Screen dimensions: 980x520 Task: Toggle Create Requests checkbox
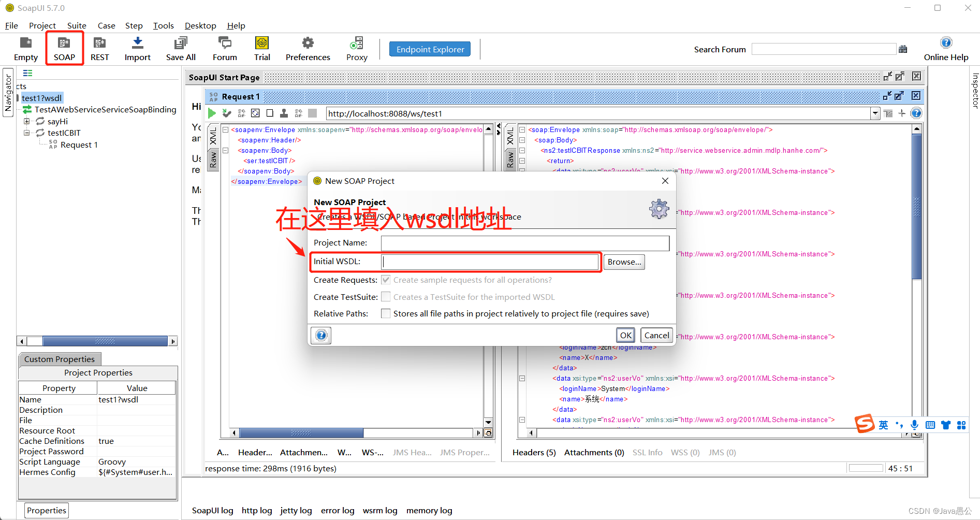coord(386,280)
